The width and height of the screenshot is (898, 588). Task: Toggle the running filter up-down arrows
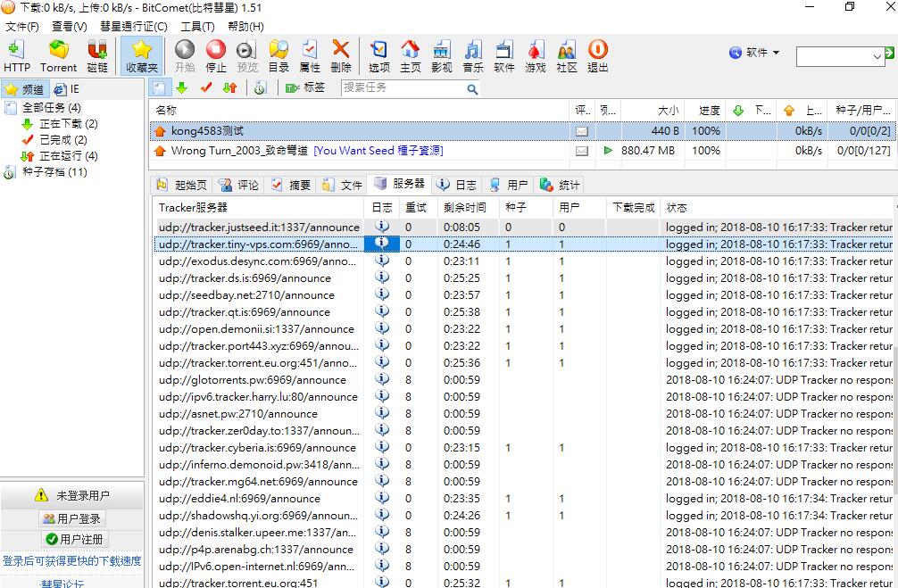[230, 87]
